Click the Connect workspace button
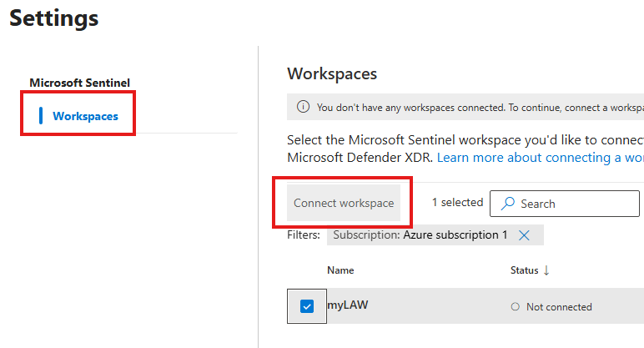Image resolution: width=644 pixels, height=348 pixels. pyautogui.click(x=344, y=203)
